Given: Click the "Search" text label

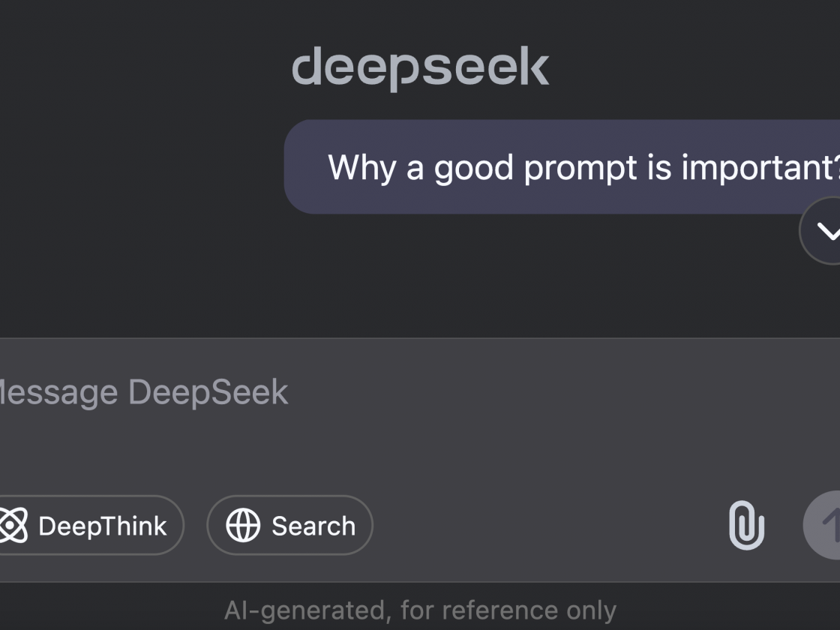Looking at the screenshot, I should coord(313,526).
